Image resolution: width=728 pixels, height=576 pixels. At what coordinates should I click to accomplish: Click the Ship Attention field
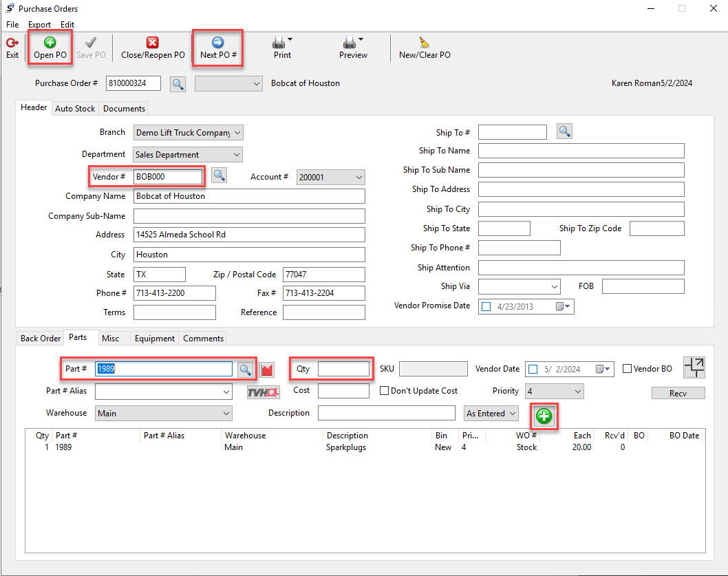point(581,268)
